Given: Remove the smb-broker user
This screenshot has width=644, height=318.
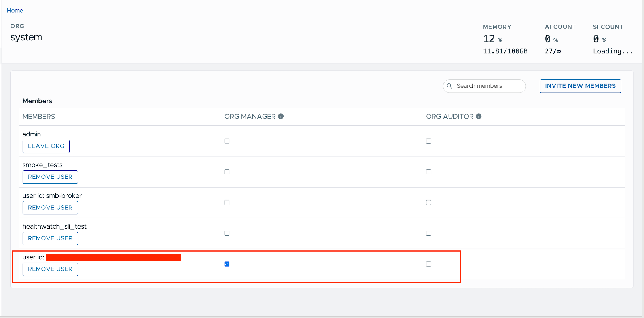Looking at the screenshot, I should 50,208.
